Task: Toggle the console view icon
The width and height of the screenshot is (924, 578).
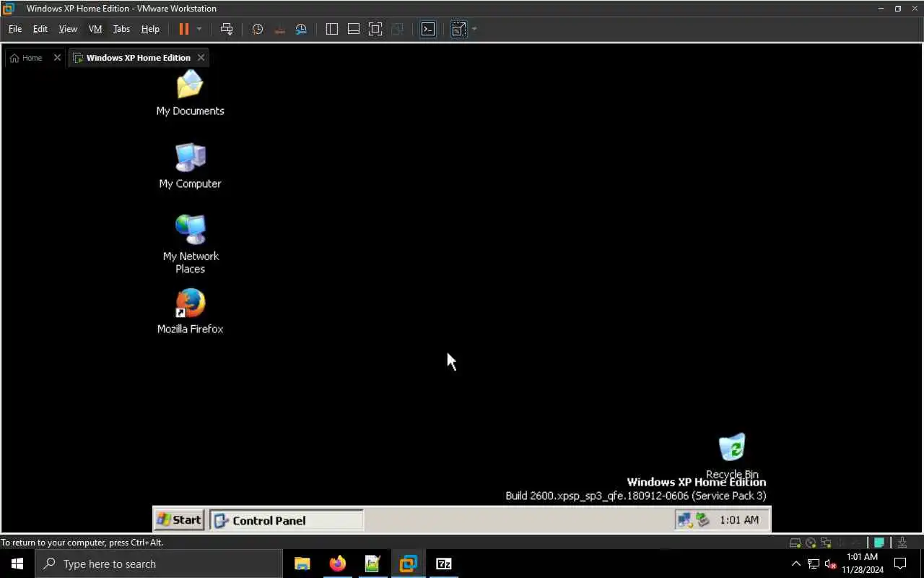Action: click(x=428, y=29)
